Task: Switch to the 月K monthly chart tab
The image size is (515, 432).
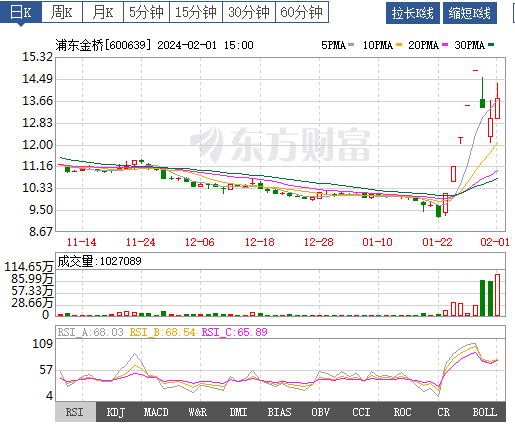Action: pos(103,12)
